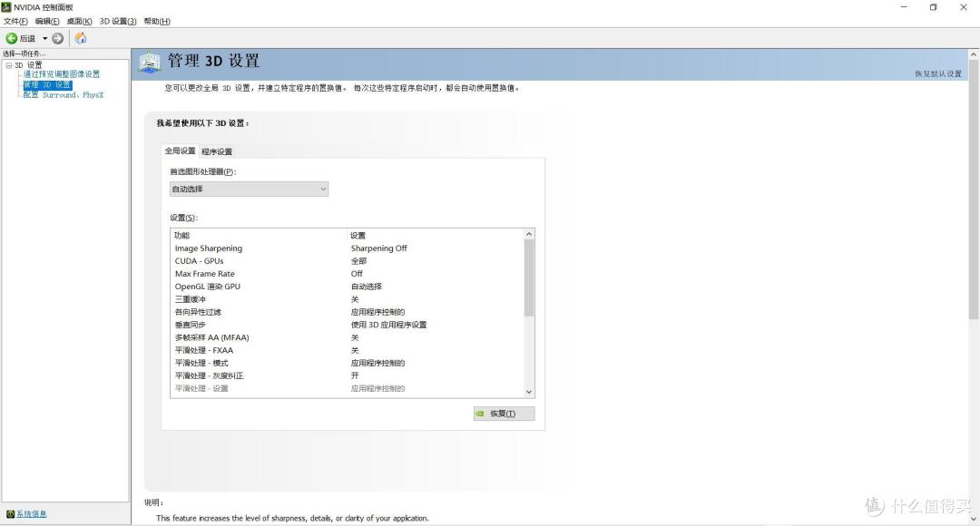
Task: Click the NVIDIA title bar app icon
Action: [6, 7]
